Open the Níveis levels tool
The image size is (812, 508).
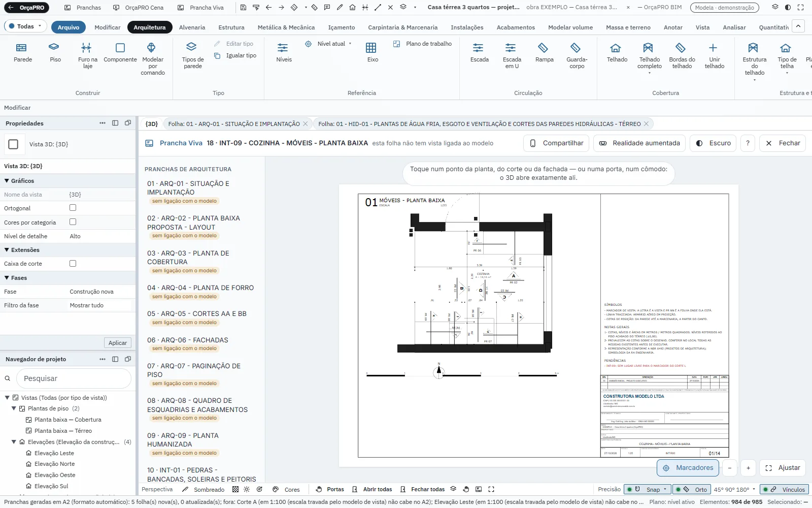[x=284, y=52]
